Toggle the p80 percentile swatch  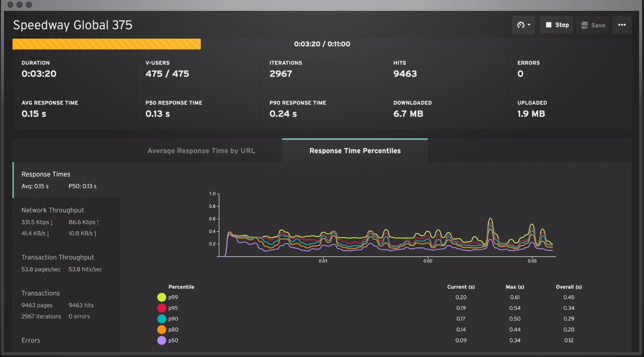click(161, 330)
